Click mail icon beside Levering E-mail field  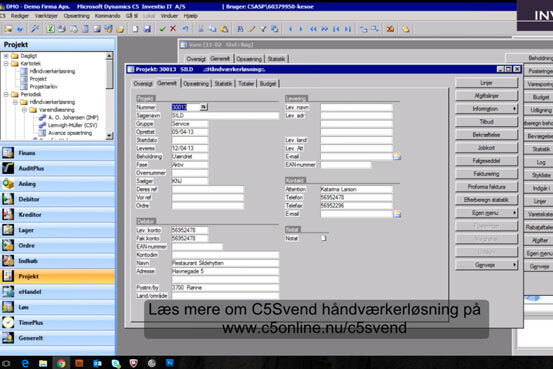(x=397, y=156)
